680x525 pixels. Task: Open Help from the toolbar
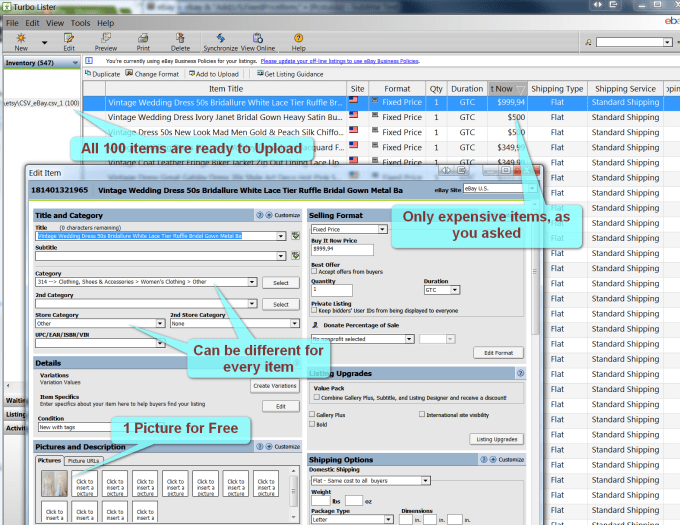click(x=298, y=40)
